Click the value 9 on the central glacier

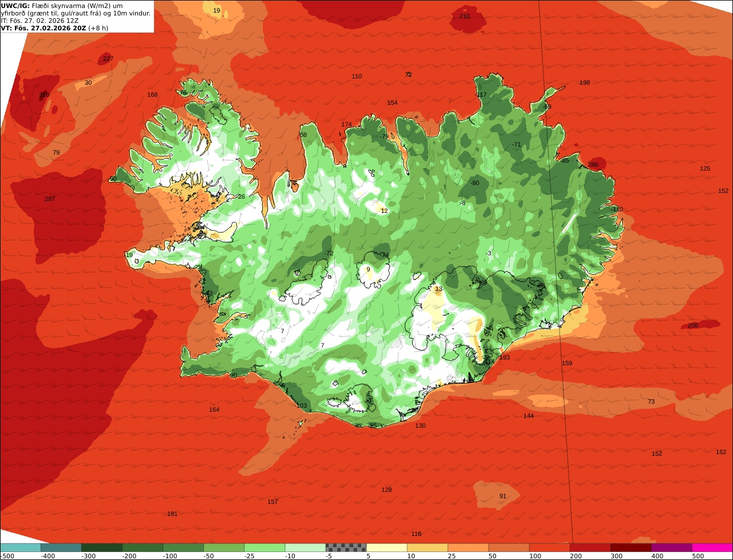(x=368, y=270)
